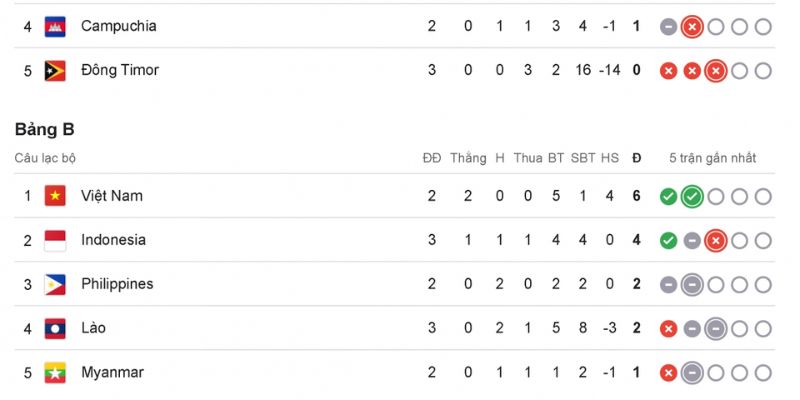
Task: Select the Myanmar team name
Action: [112, 372]
